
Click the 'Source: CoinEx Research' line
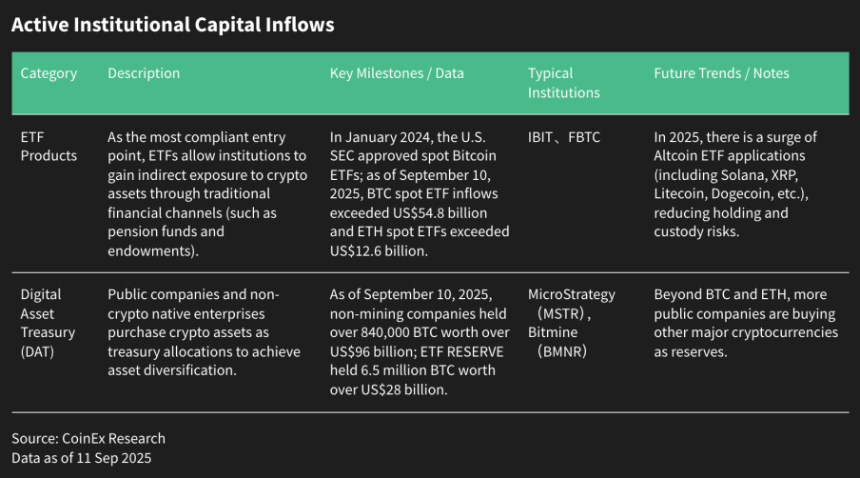89,438
